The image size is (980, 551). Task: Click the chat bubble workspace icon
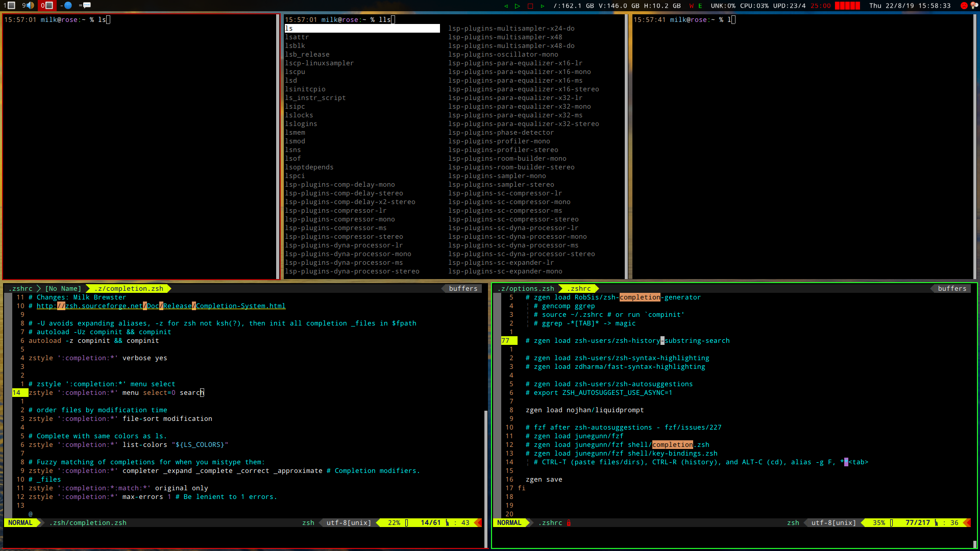coord(87,6)
